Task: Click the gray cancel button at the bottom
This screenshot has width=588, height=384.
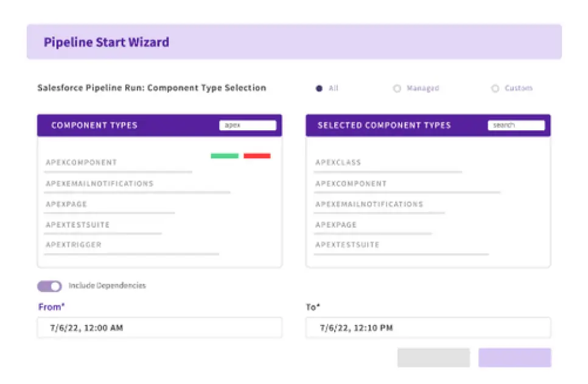Action: point(433,358)
